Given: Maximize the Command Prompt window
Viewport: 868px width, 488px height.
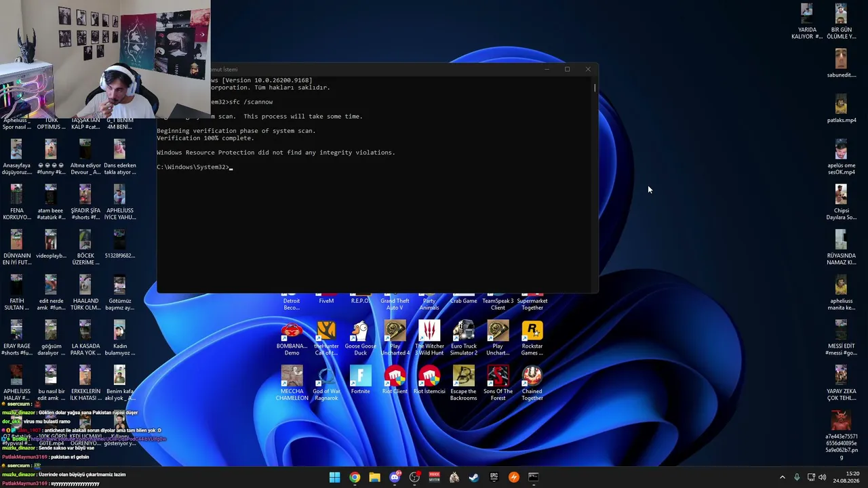Looking at the screenshot, I should pyautogui.click(x=567, y=69).
